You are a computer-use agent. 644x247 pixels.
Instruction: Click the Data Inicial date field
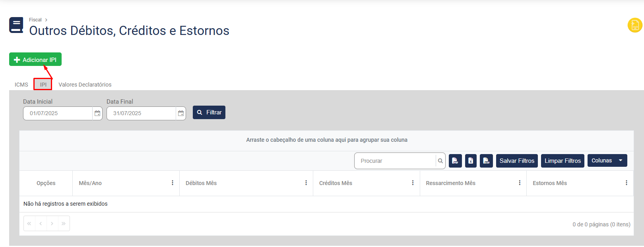58,113
